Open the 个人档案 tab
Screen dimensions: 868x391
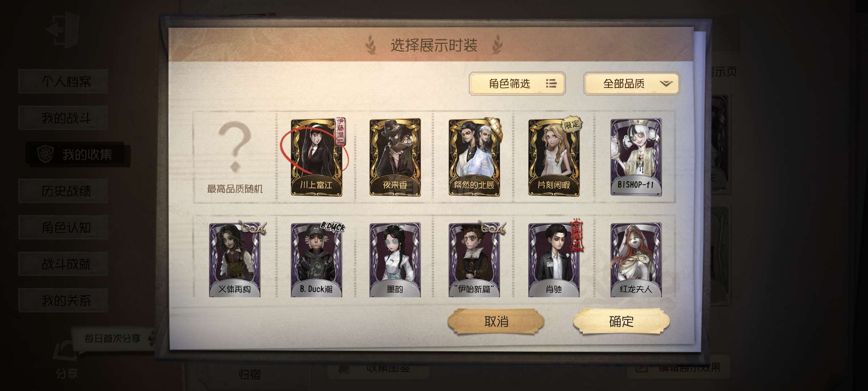click(x=63, y=81)
